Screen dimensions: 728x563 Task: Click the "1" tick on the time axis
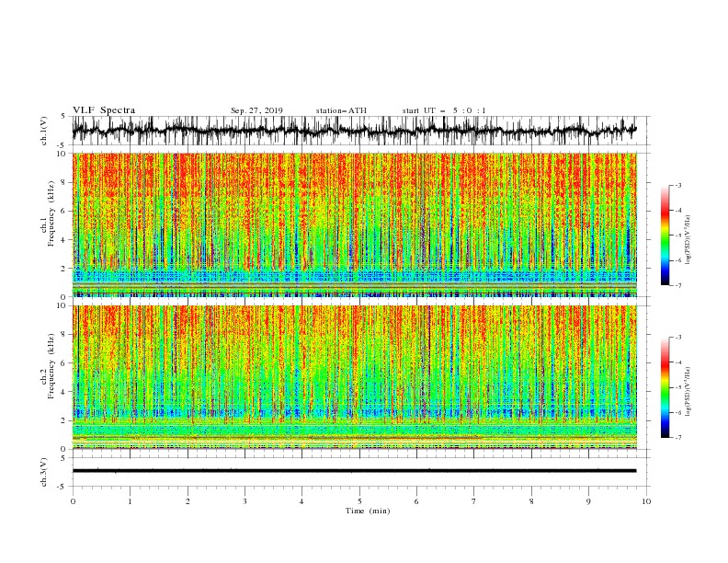pyautogui.click(x=130, y=501)
